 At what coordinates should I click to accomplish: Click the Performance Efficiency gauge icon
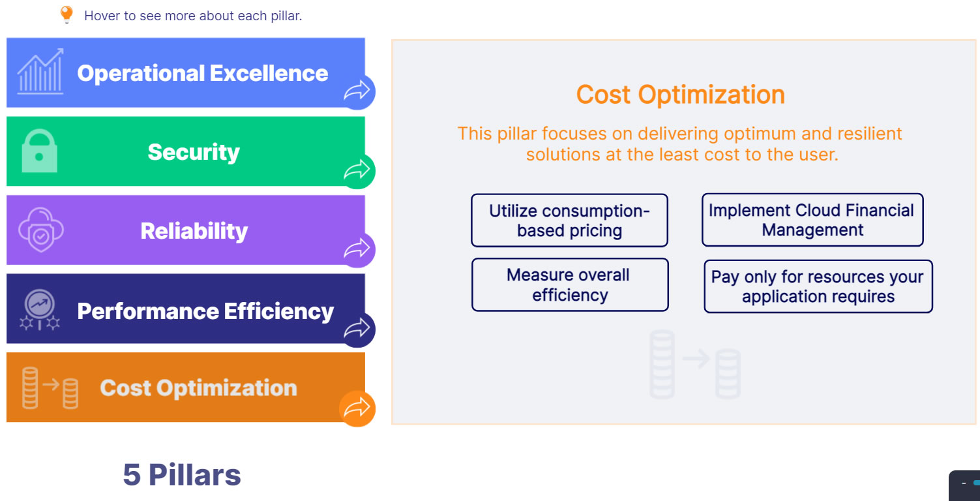click(x=40, y=309)
